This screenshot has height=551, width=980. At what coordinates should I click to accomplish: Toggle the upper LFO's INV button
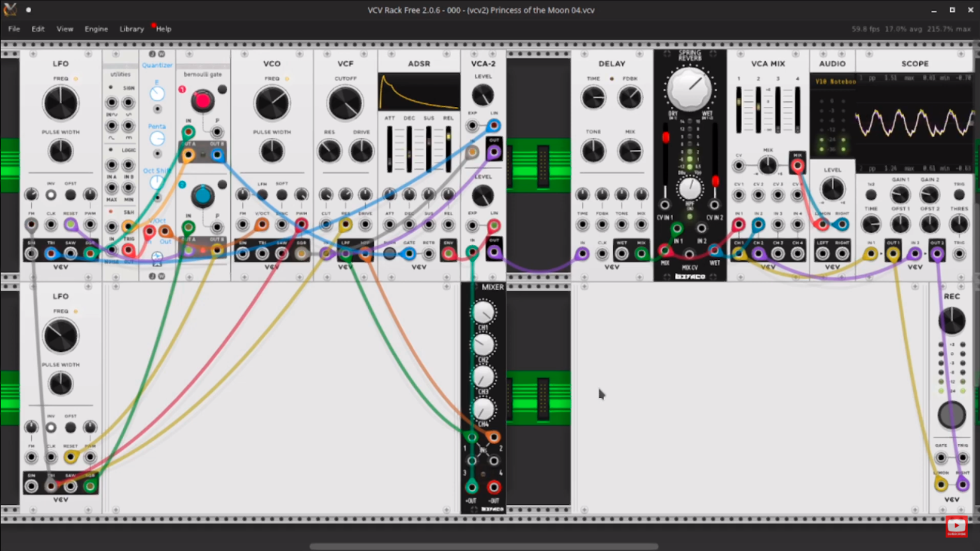click(x=50, y=195)
